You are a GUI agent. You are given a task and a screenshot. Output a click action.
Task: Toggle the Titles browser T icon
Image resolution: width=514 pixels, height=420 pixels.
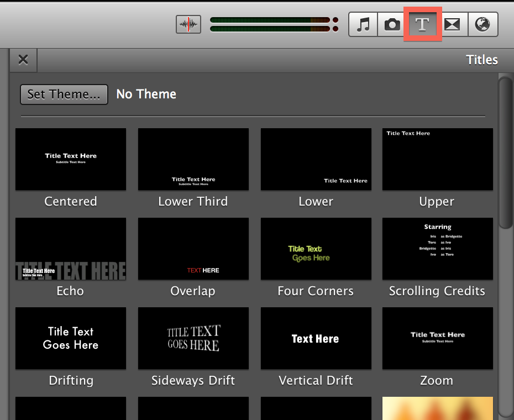pyautogui.click(x=422, y=24)
